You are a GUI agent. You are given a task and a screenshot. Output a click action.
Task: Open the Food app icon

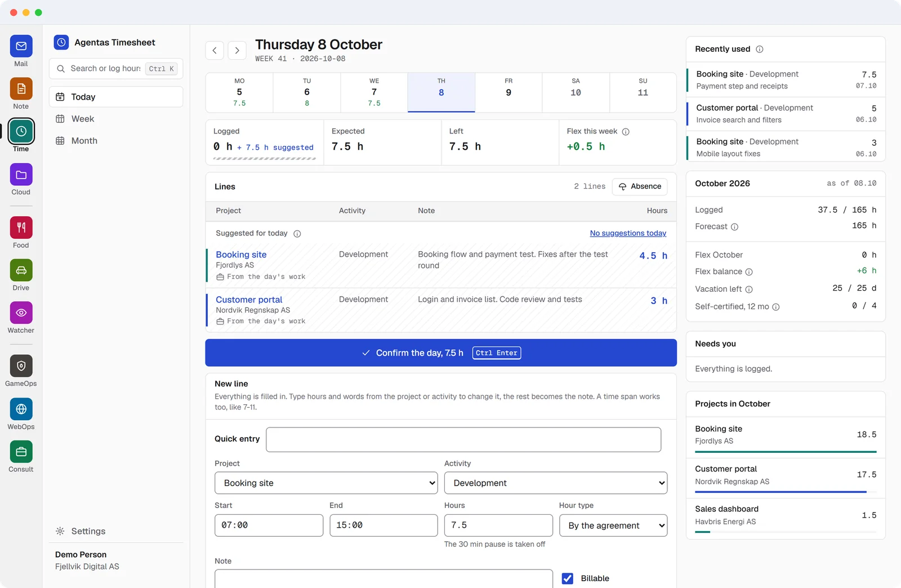(21, 228)
